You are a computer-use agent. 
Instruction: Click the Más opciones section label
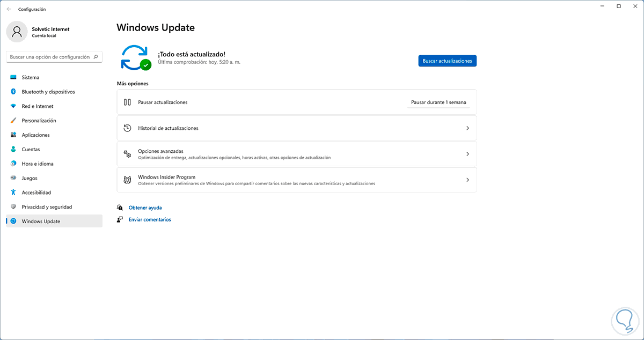133,84
